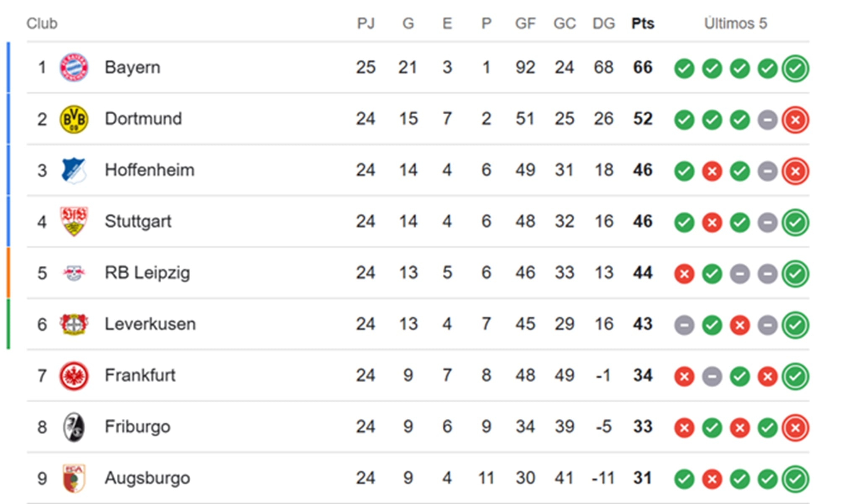
Task: Click Bayern's most recent win indicator
Action: click(795, 68)
